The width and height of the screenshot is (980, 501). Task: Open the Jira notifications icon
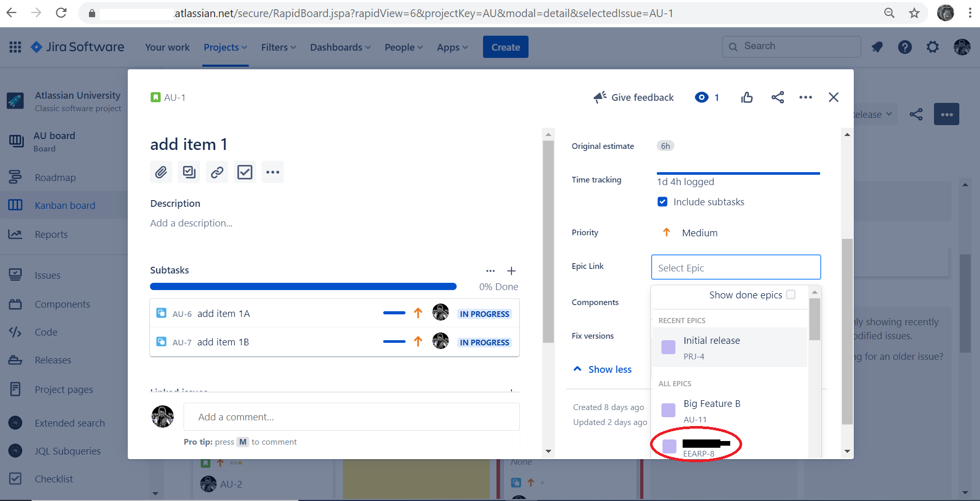click(877, 47)
